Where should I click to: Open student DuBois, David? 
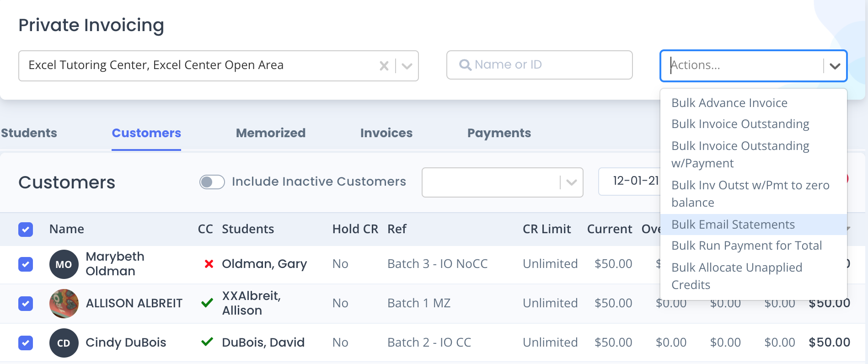(x=263, y=343)
